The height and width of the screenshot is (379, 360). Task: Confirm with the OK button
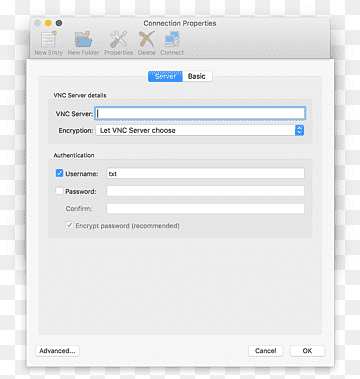(307, 351)
